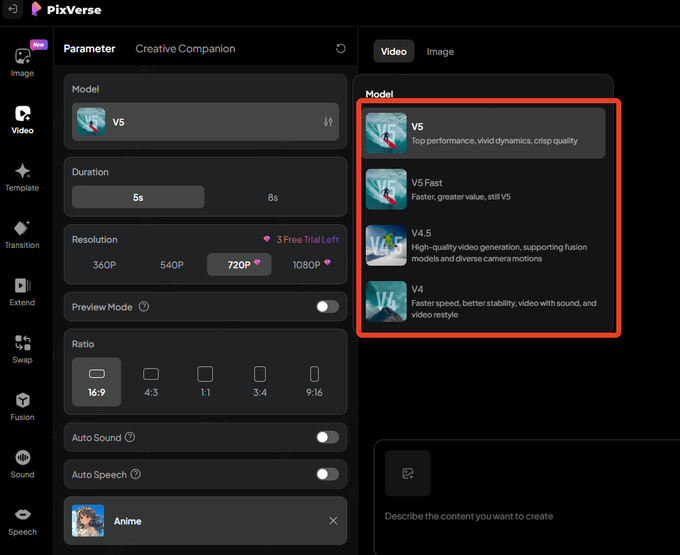Expand the V5 model selector dropdown
The image size is (680, 555).
coord(205,122)
